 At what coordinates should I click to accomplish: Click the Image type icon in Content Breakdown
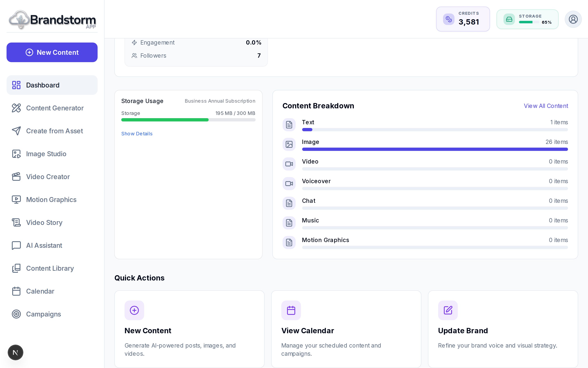pos(289,144)
